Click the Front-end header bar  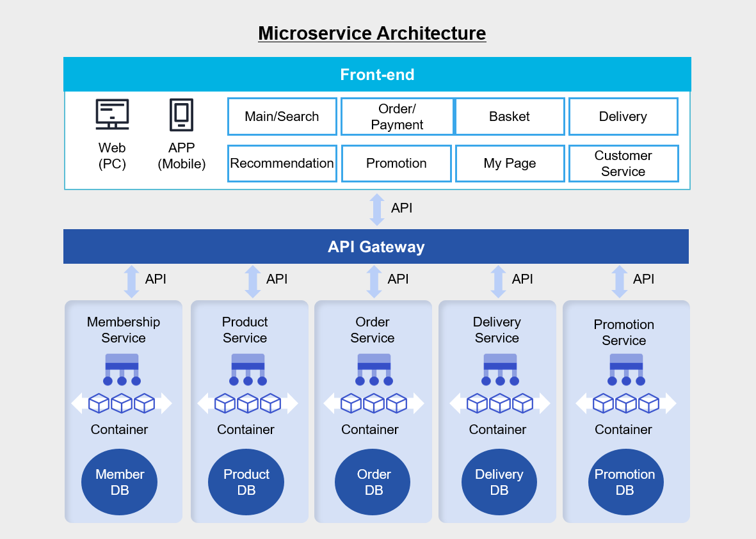click(x=377, y=74)
